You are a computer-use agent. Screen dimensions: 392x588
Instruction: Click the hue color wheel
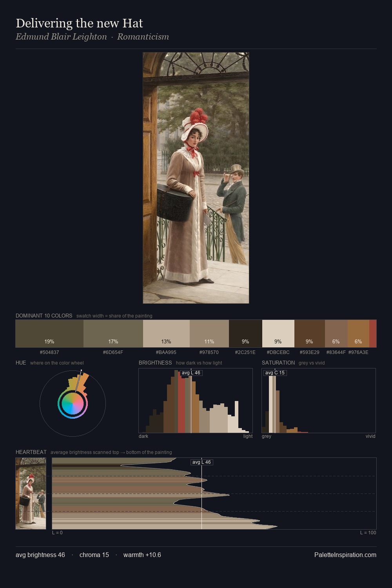[73, 403]
